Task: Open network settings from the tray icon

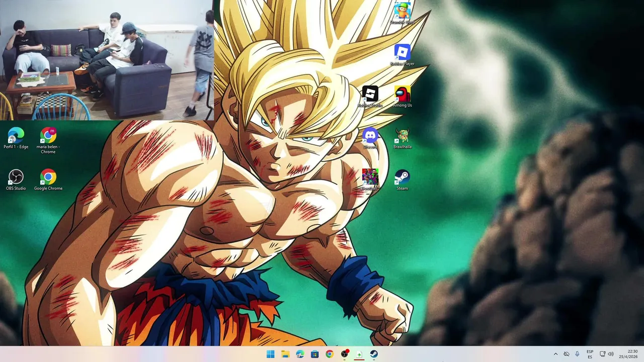Action: (x=603, y=354)
